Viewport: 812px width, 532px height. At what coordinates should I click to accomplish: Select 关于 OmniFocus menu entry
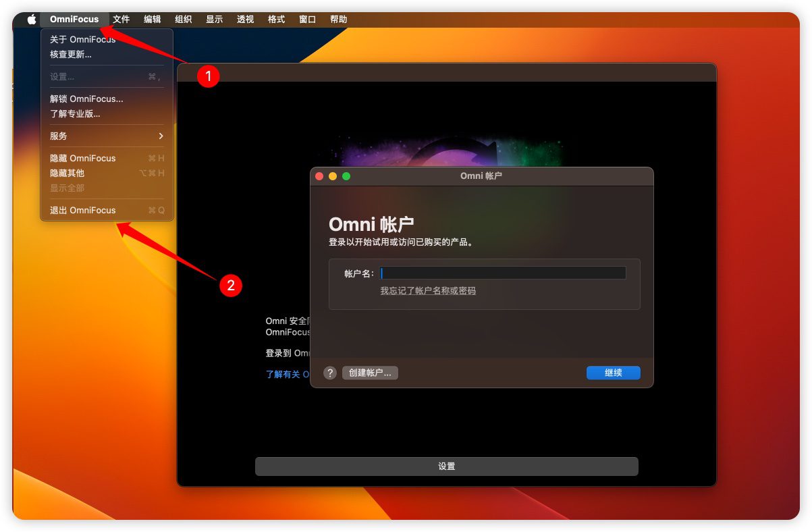[x=82, y=40]
